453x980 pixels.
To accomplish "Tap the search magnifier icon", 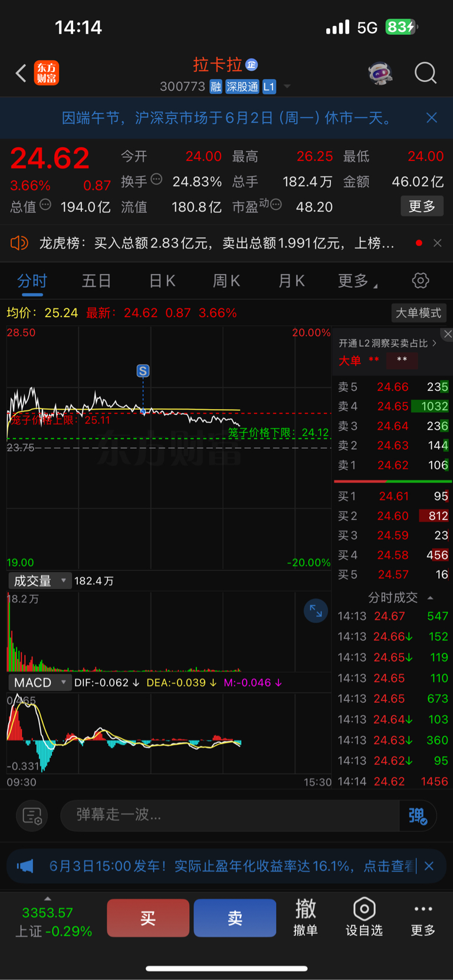I will coord(425,74).
